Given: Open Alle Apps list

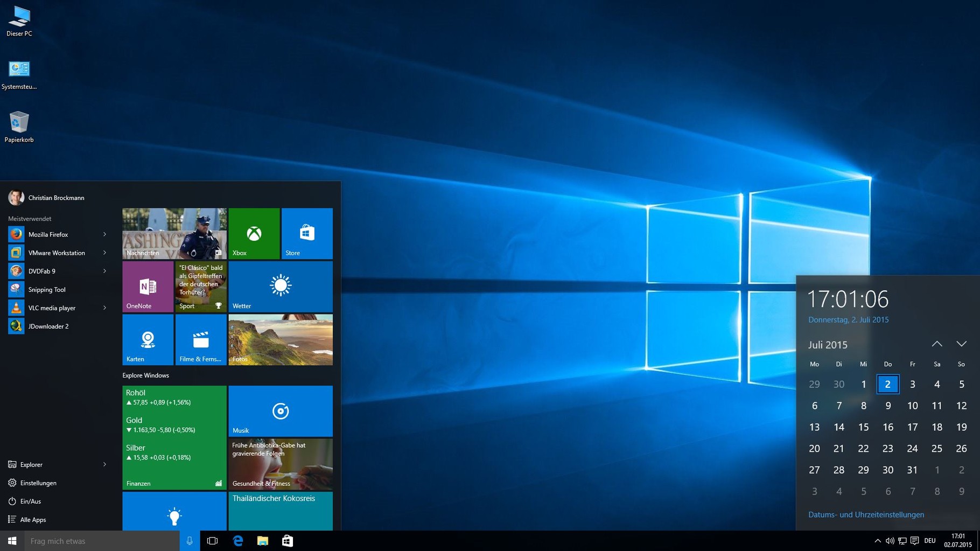Looking at the screenshot, I should [32, 520].
